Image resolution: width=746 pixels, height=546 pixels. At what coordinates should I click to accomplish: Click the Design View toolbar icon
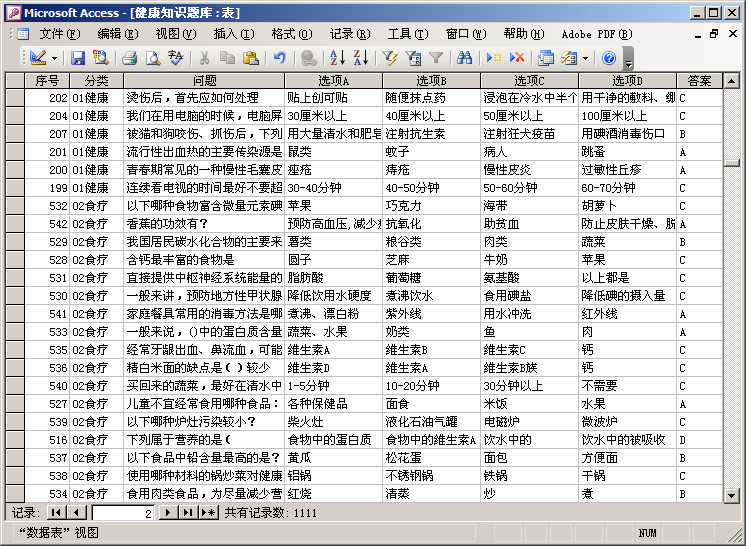click(x=38, y=58)
